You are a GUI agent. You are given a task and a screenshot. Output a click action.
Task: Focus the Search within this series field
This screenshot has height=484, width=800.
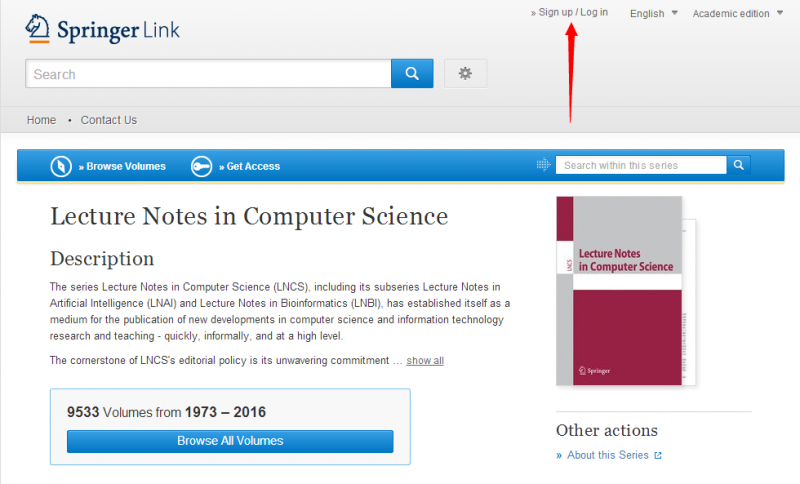point(641,165)
